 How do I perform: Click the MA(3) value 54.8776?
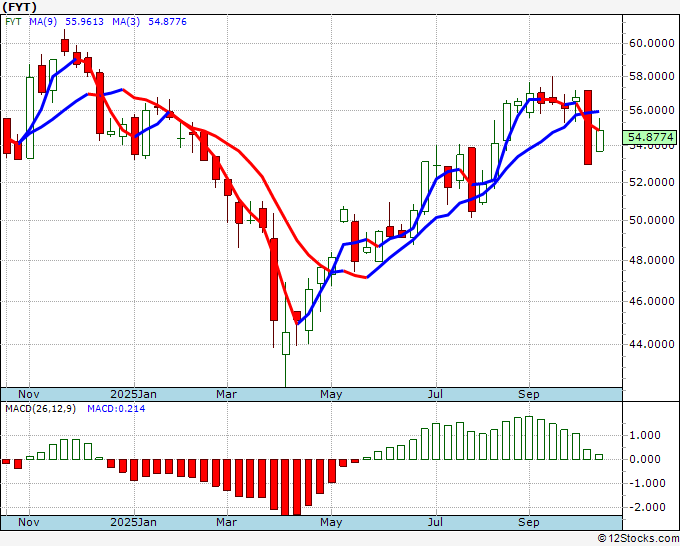click(167, 21)
